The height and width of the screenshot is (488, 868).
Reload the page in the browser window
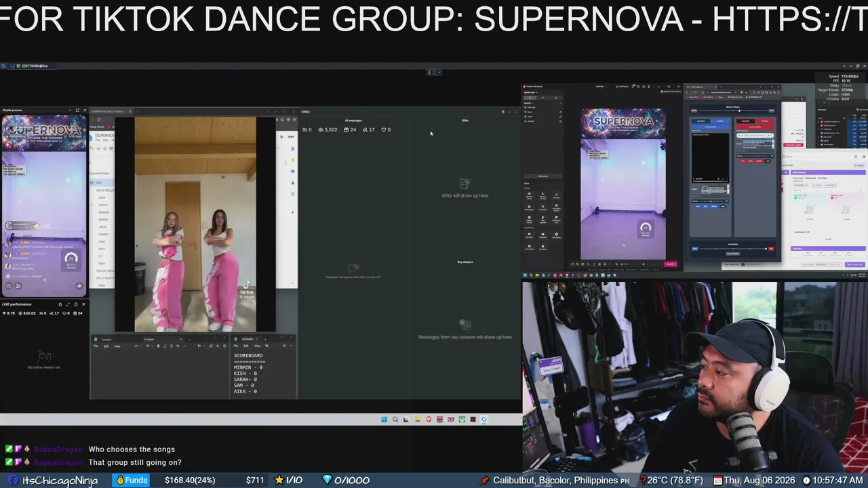99,120
